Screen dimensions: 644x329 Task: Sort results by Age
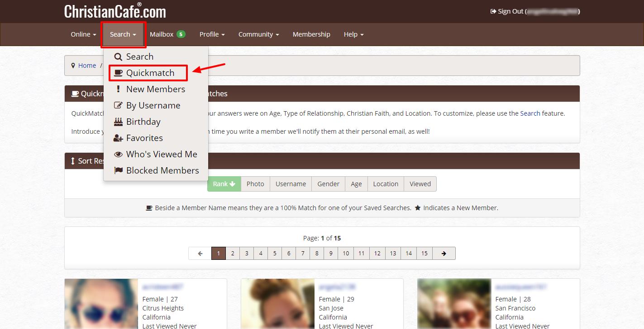pyautogui.click(x=356, y=184)
